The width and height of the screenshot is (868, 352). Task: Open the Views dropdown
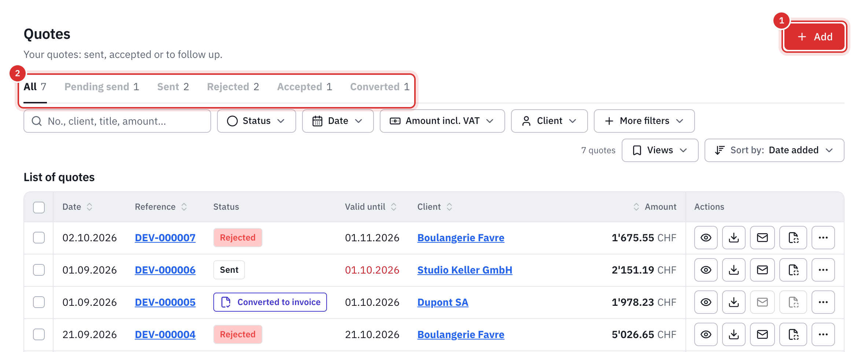pyautogui.click(x=660, y=150)
